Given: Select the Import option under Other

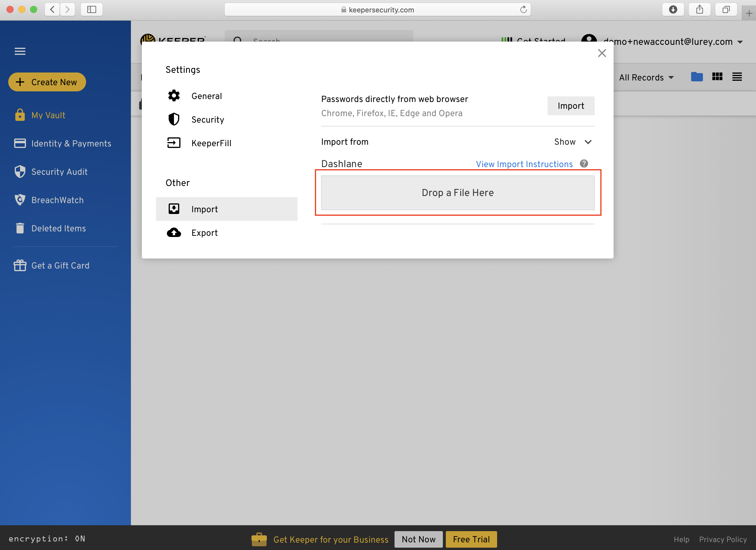Looking at the screenshot, I should point(227,209).
